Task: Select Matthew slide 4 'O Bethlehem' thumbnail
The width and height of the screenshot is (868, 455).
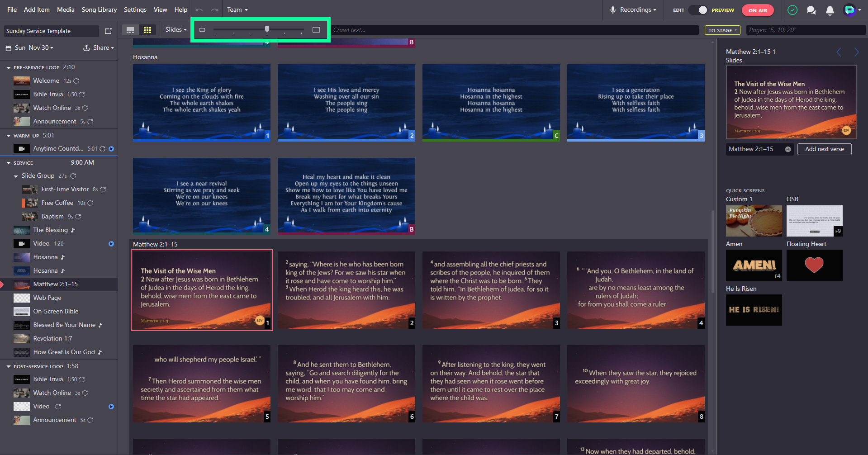Action: tap(636, 290)
